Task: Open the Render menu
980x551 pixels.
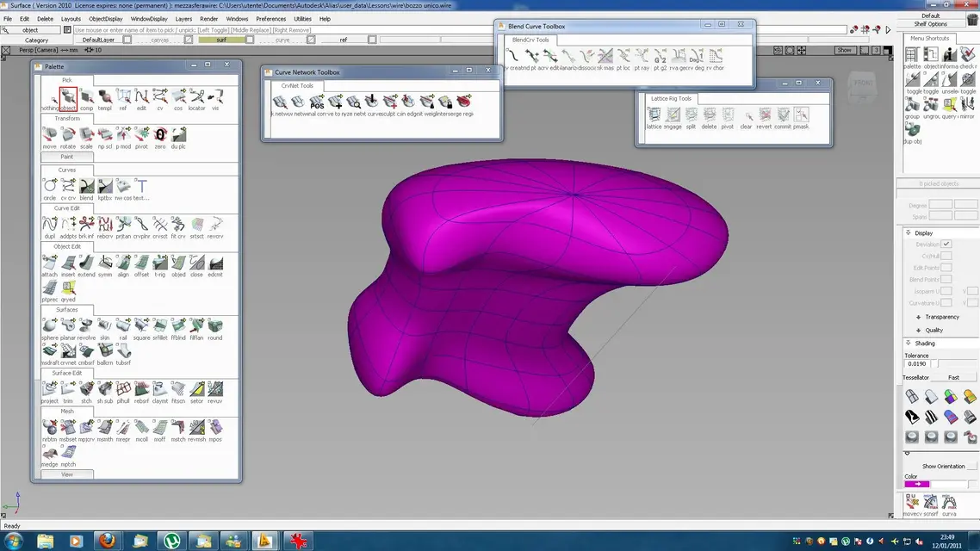Action: (x=208, y=19)
